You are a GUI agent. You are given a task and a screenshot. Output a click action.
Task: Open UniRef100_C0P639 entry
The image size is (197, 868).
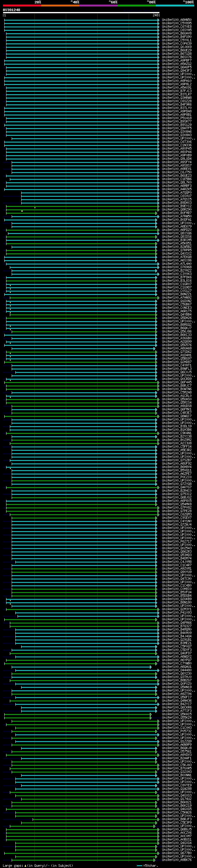177,43
